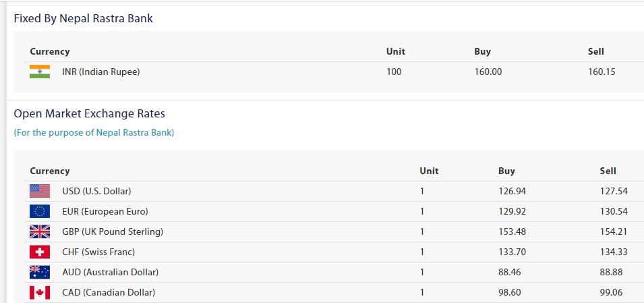
Task: Click the Swiss flag icon
Action: [40, 252]
